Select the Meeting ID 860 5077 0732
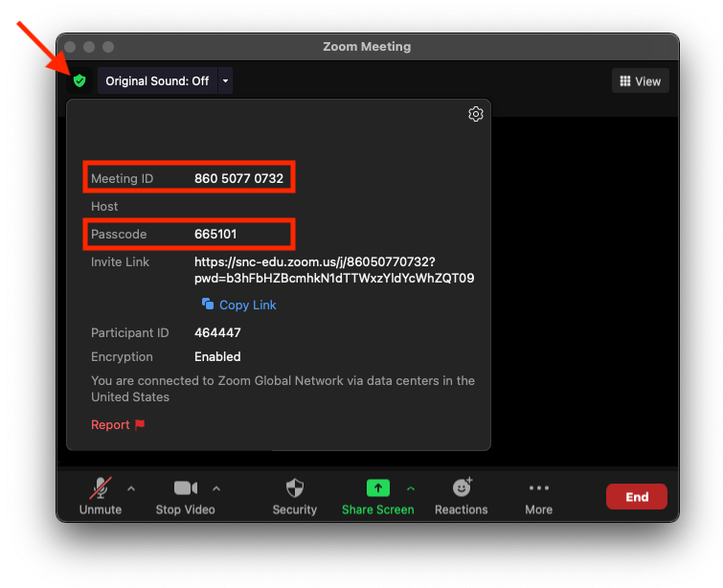Image resolution: width=723 pixels, height=588 pixels. coord(238,178)
